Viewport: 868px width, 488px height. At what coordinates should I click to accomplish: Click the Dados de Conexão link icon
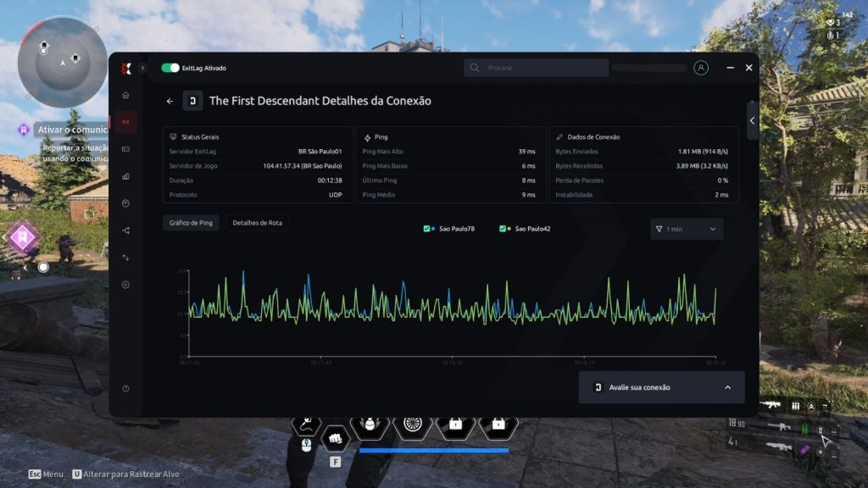coord(559,136)
